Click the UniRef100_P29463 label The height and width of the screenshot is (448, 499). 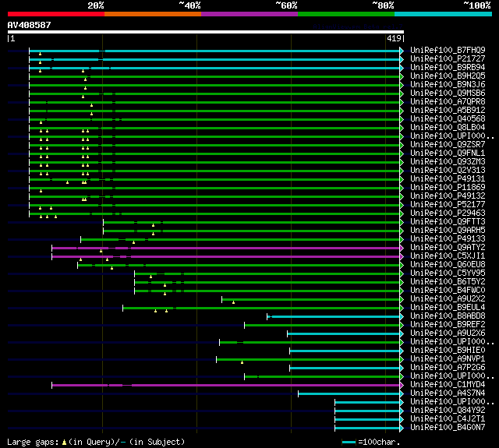(x=448, y=213)
